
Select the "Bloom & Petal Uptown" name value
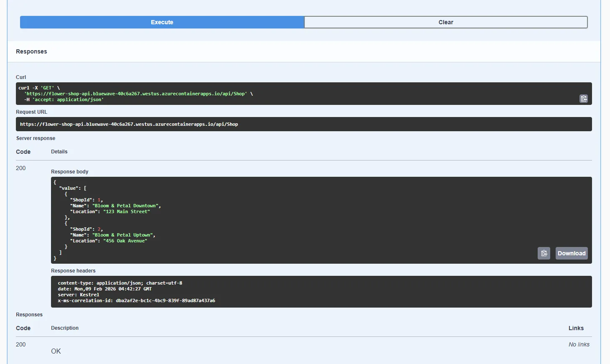[x=123, y=235]
